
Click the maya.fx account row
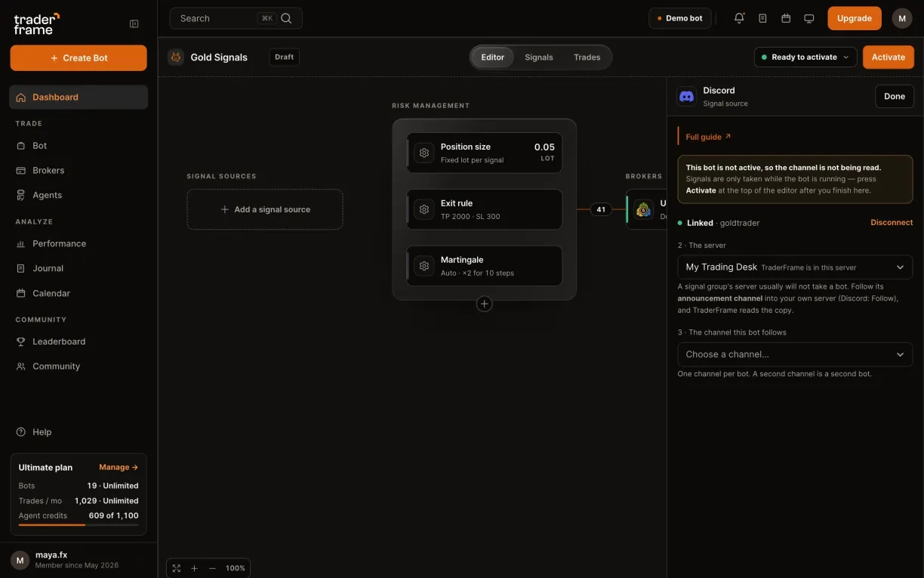(79, 560)
